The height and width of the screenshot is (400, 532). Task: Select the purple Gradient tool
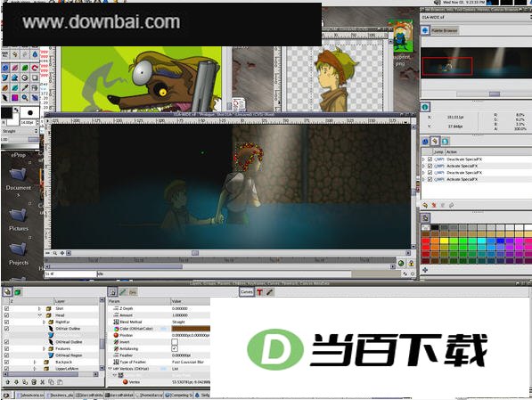pos(15,98)
